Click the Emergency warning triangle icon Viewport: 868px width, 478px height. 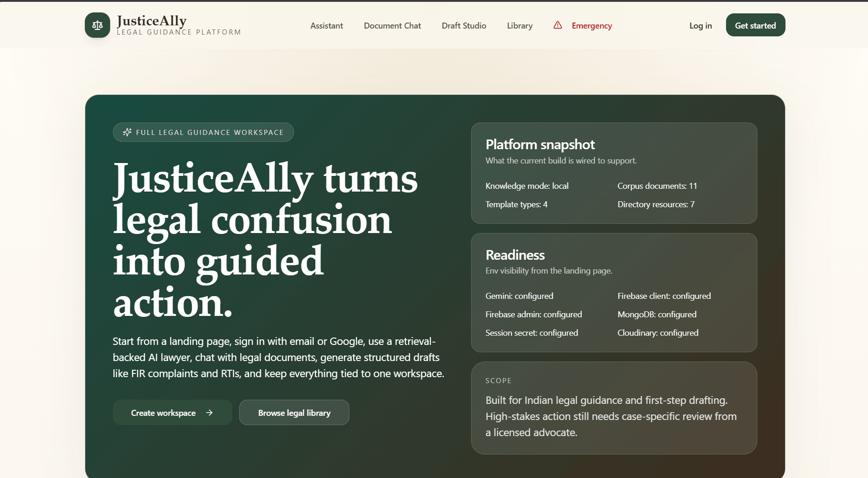click(558, 25)
